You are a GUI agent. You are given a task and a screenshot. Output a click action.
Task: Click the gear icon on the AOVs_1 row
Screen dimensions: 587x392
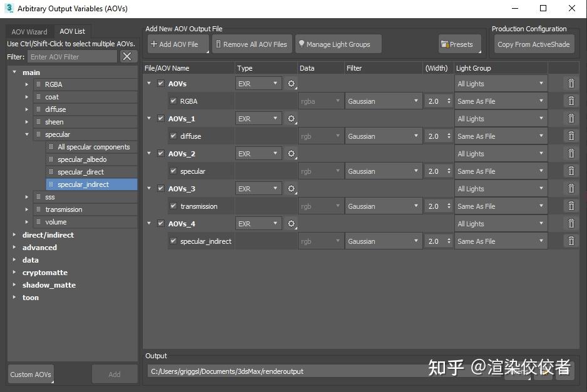[290, 118]
